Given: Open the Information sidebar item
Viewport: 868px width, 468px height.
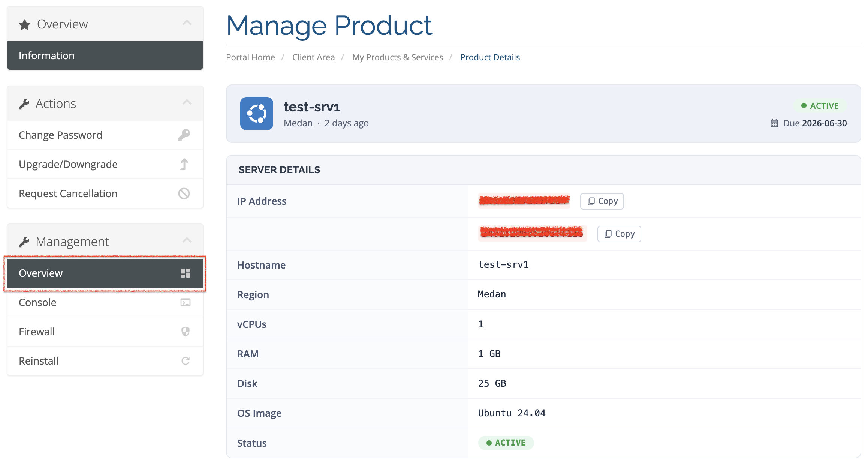Looking at the screenshot, I should (105, 55).
